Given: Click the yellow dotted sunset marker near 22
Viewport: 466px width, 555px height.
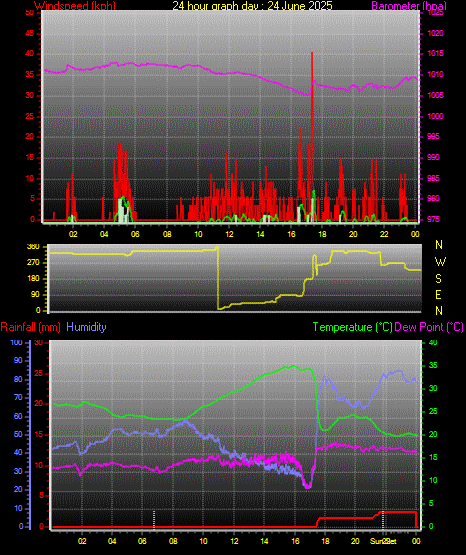Looking at the screenshot, I should 383,520.
